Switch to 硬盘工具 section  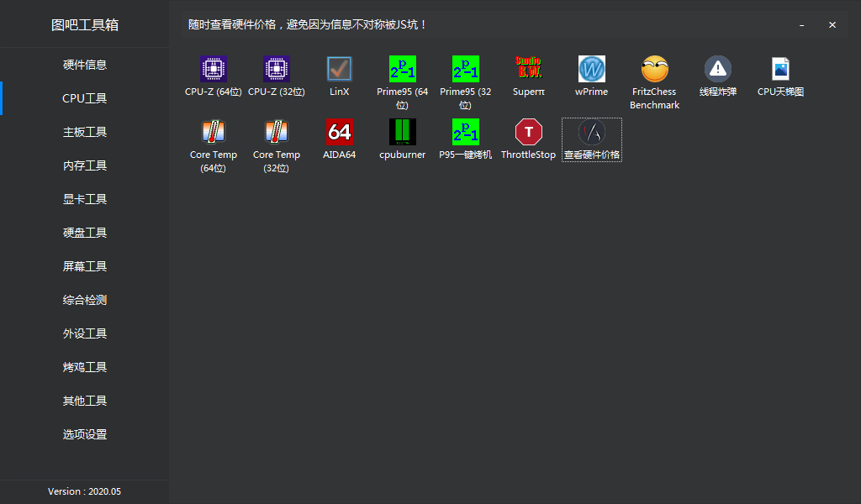click(x=84, y=233)
